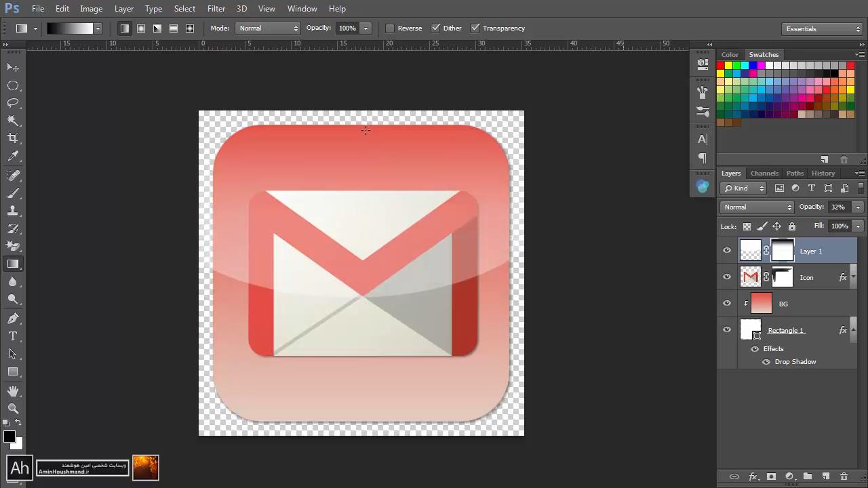Collapse Rectangle 1 layer effects list
The width and height of the screenshot is (868, 488).
(x=854, y=330)
